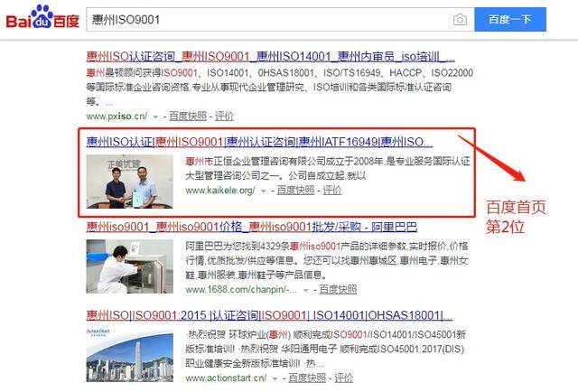This screenshot has height=392, width=578.
Task: Visit www.pxiso.cn URL text
Action: (x=117, y=117)
